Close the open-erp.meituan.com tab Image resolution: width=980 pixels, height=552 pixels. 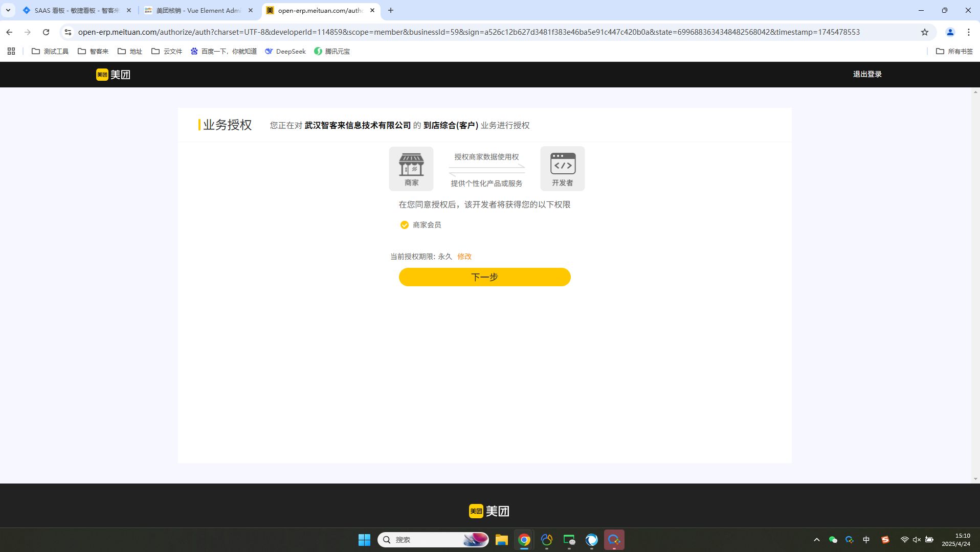click(x=372, y=10)
